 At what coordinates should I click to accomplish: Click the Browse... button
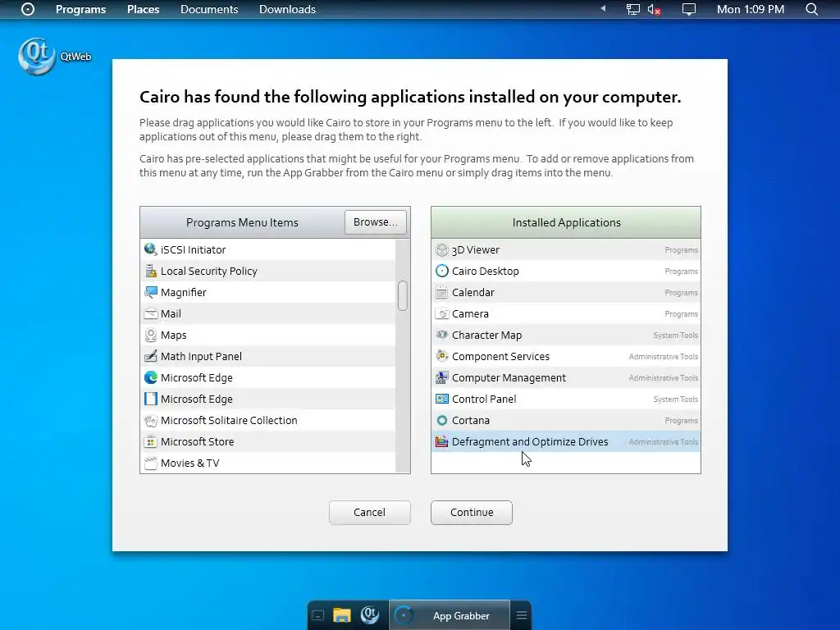coord(376,221)
